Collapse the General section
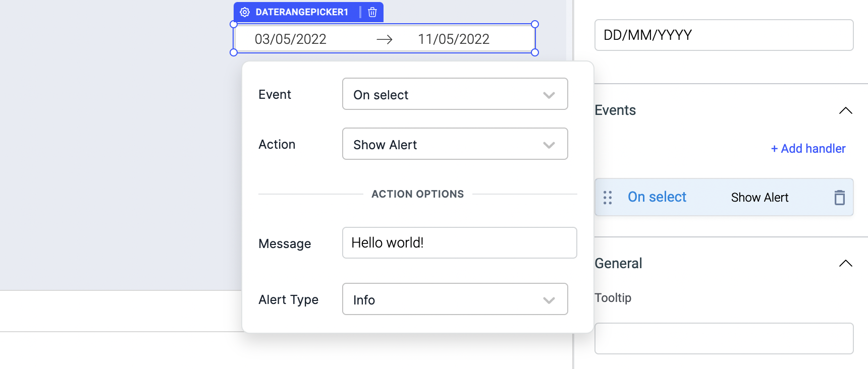 (845, 263)
